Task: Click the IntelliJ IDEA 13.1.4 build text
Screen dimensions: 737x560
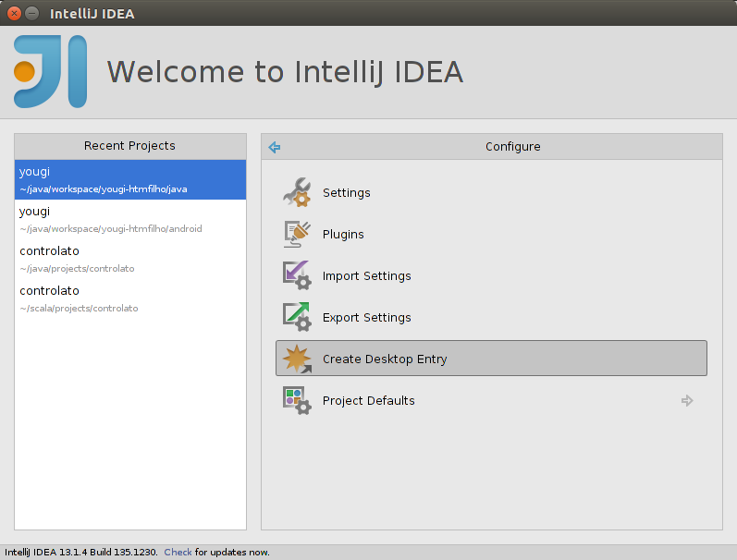Action: click(x=80, y=552)
